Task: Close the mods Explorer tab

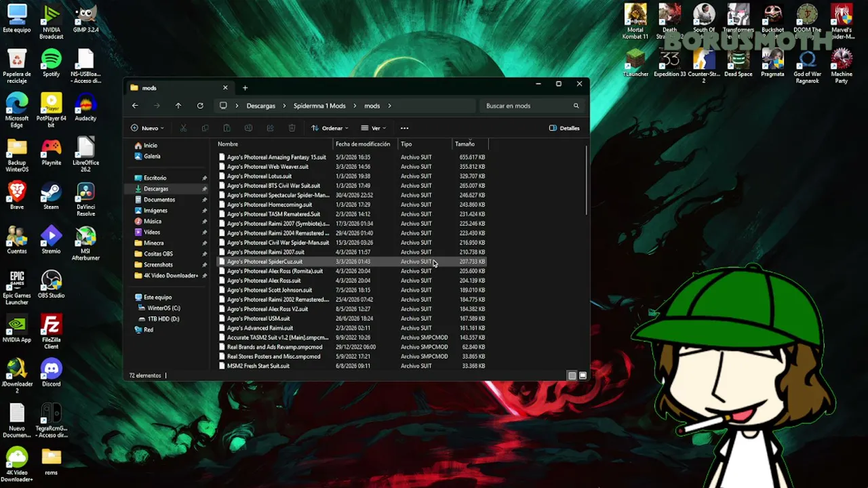Action: click(x=225, y=87)
